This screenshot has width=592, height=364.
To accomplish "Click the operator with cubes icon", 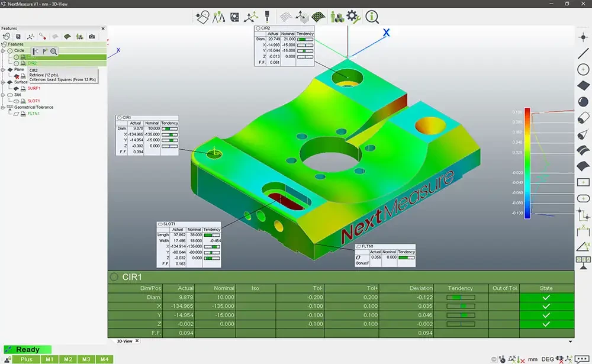I will 337,17.
